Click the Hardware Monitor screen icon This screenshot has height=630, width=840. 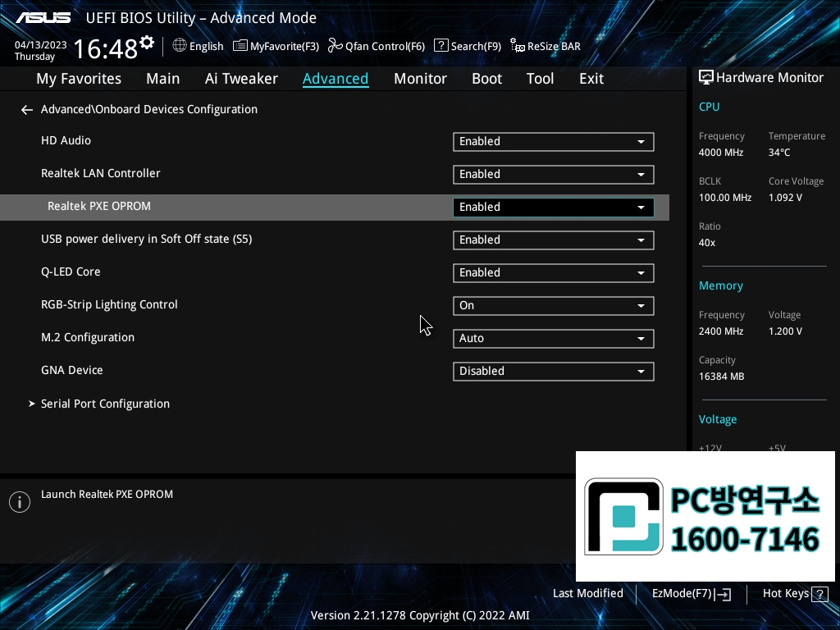(706, 78)
